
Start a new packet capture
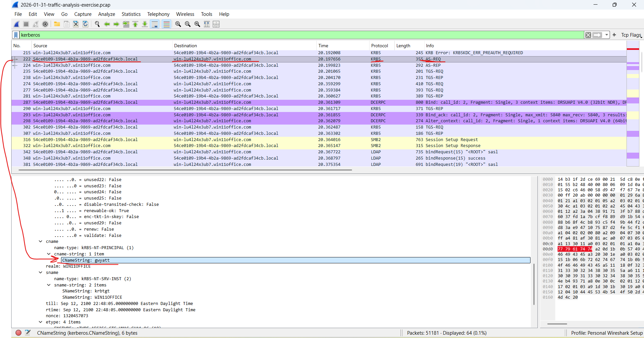(x=16, y=24)
